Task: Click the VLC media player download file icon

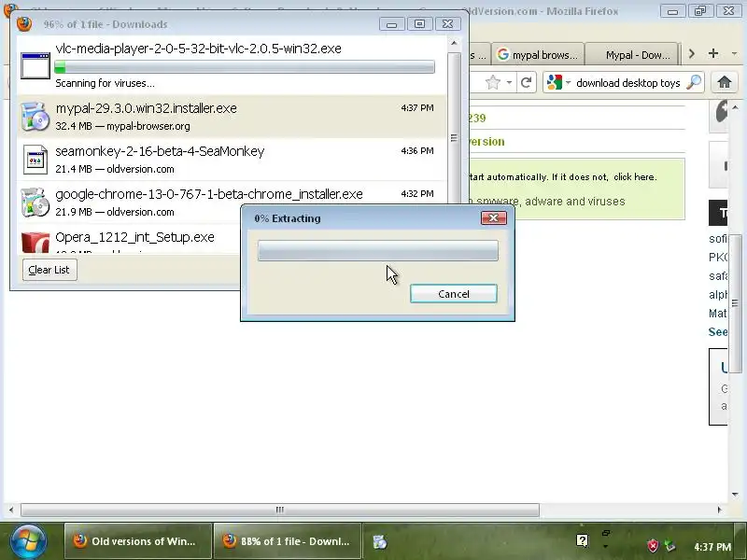Action: tap(35, 65)
